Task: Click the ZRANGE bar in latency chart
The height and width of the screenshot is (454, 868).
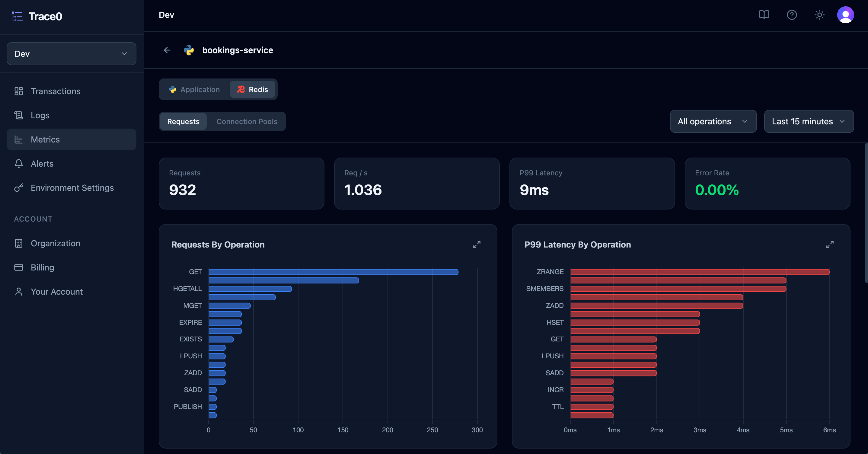Action: point(700,272)
